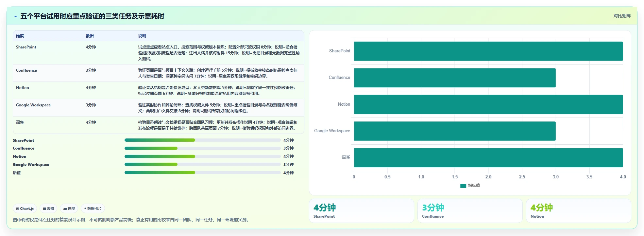
Task: Click the Notion progress bar
Action: point(202,156)
